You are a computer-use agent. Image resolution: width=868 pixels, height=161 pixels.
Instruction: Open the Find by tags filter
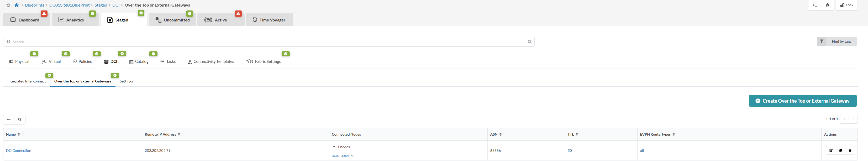836,41
